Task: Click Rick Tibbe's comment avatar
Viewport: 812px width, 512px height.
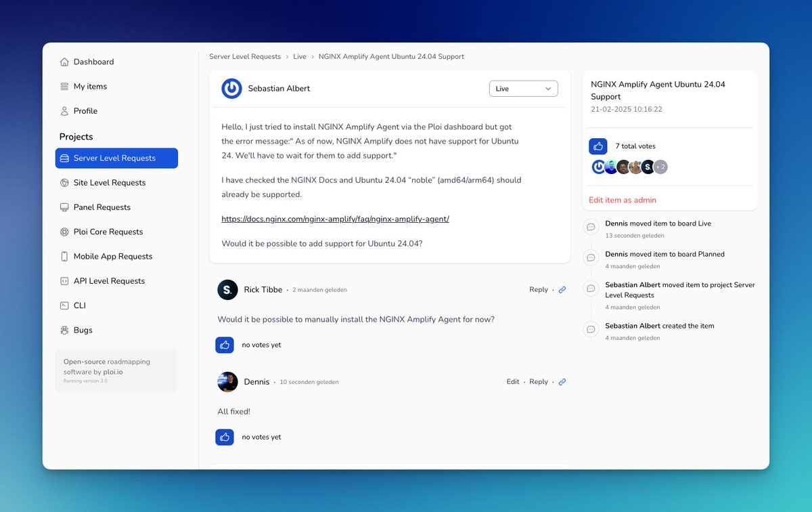Action: coord(227,290)
